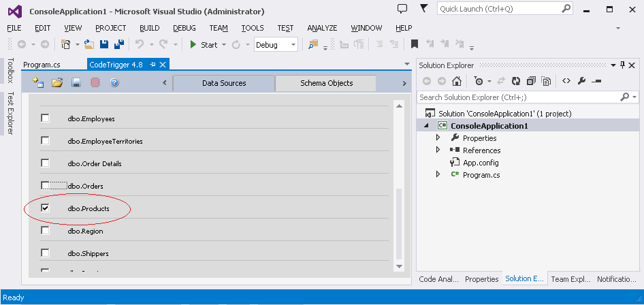
Task: Click the CodeTrigger save disk icon
Action: [x=76, y=82]
